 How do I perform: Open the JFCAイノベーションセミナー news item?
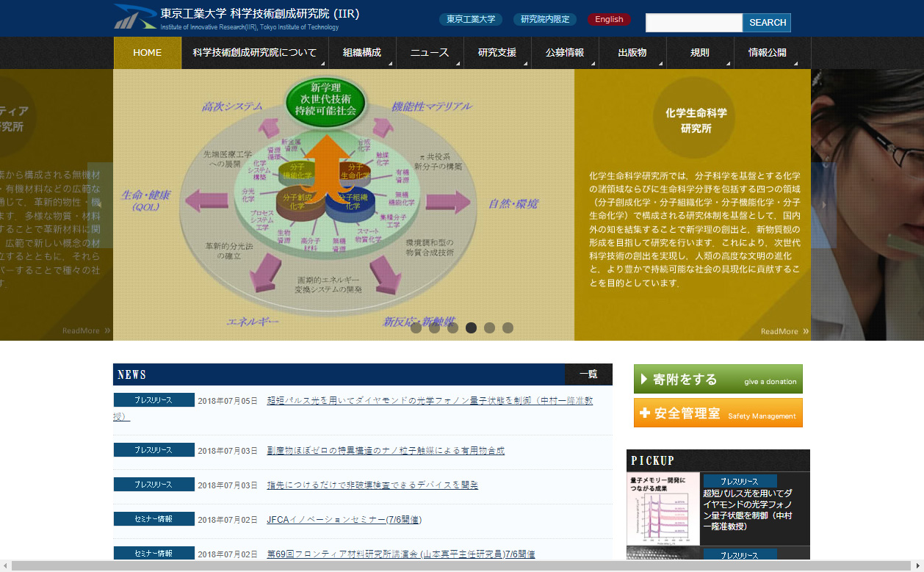pos(344,519)
